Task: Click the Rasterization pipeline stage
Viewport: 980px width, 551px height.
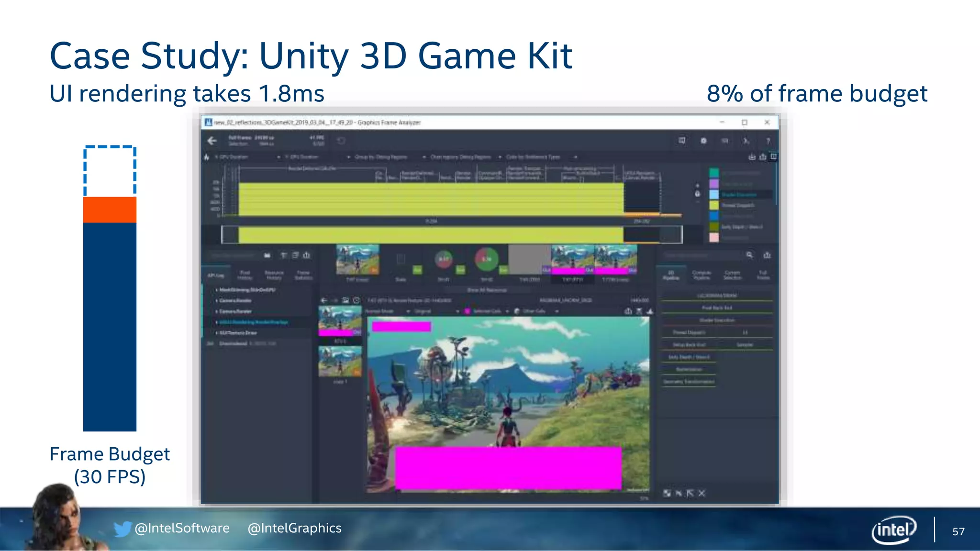Action: coord(689,369)
